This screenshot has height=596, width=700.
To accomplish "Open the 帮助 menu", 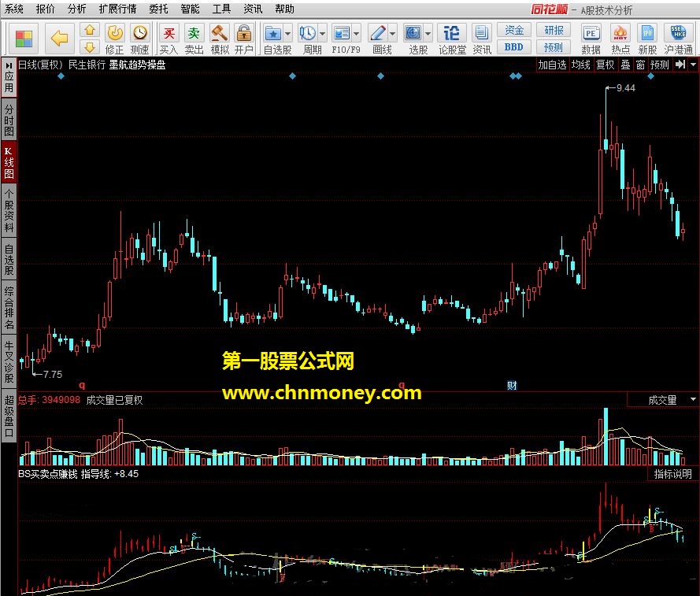I will click(x=284, y=9).
